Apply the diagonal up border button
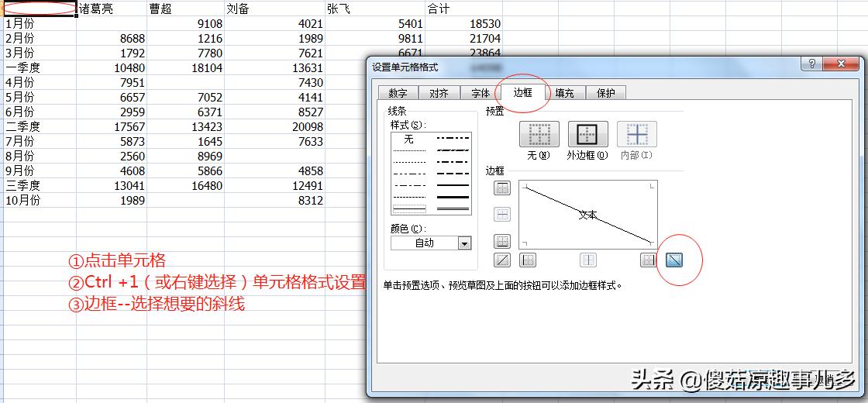This screenshot has width=868, height=403. click(502, 260)
